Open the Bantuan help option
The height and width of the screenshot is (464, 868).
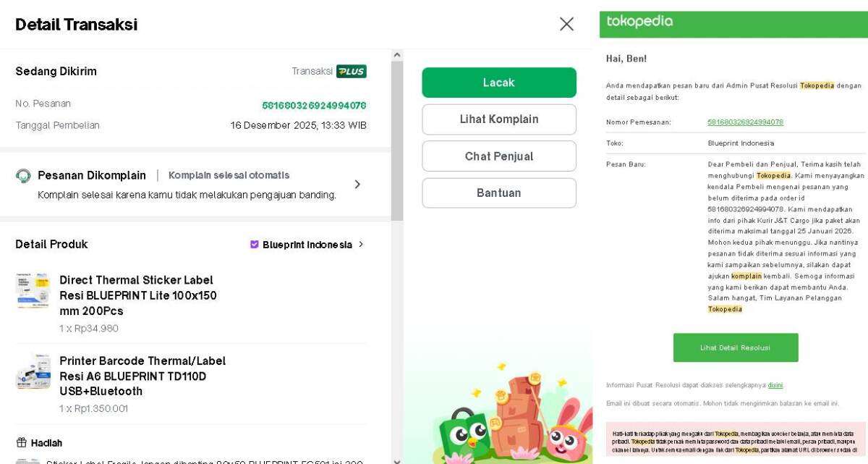pos(499,193)
